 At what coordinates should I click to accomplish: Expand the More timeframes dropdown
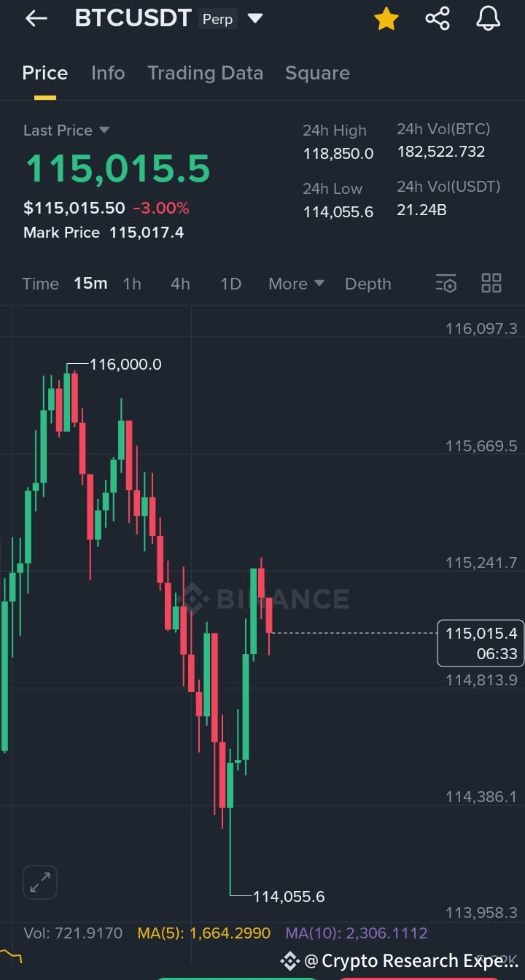pos(295,284)
